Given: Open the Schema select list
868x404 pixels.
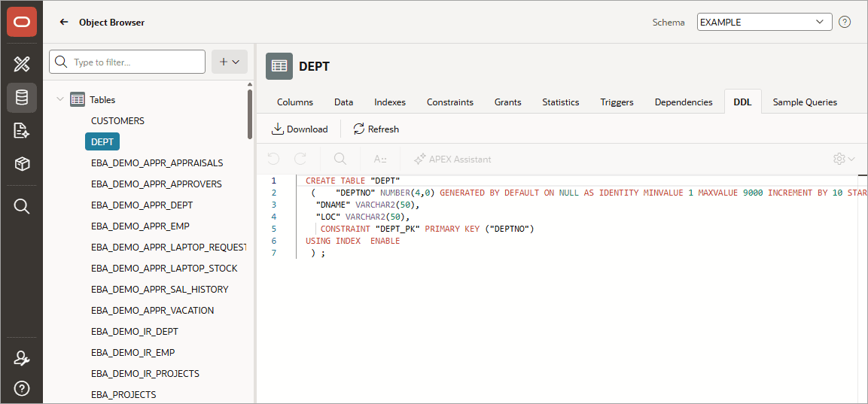Looking at the screenshot, I should (x=764, y=22).
